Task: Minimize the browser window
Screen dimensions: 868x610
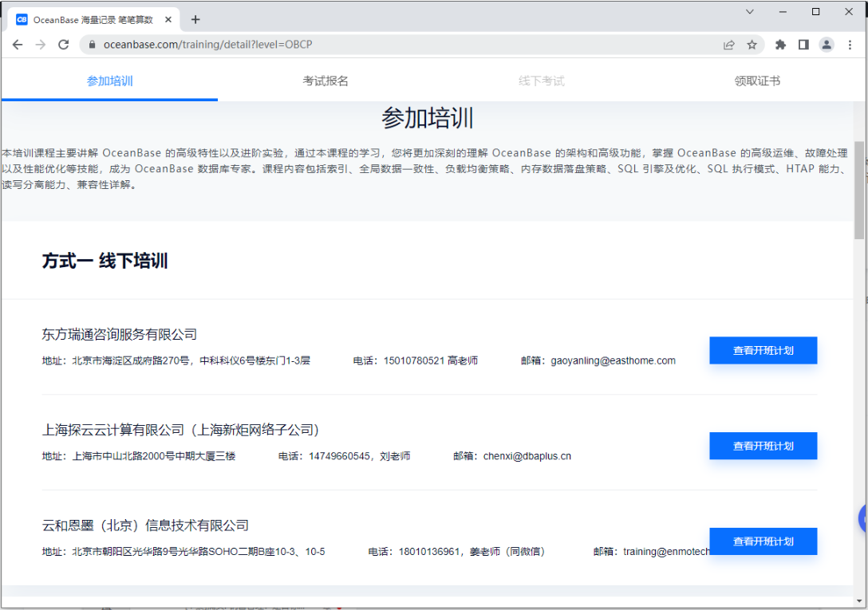Action: [x=783, y=12]
